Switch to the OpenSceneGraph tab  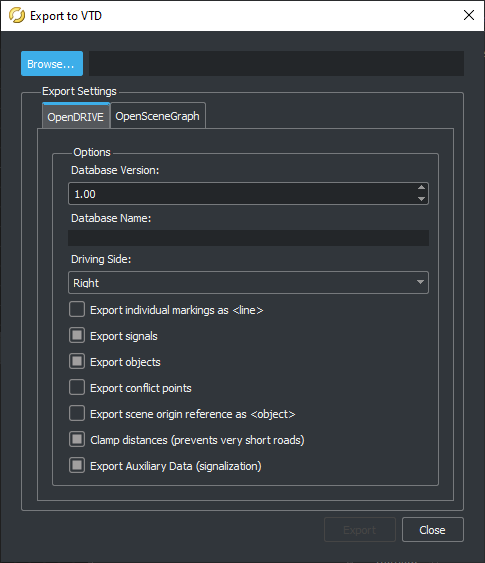tap(158, 116)
